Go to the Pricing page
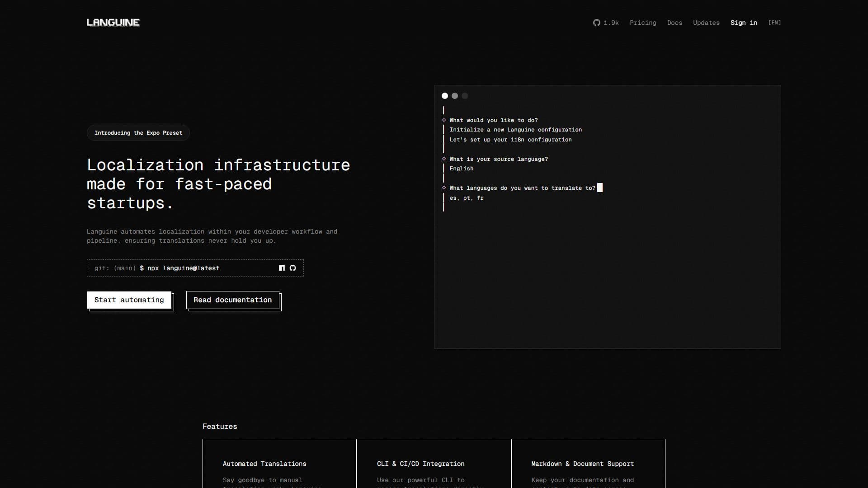Screen dimensions: 868x488 (x=643, y=23)
